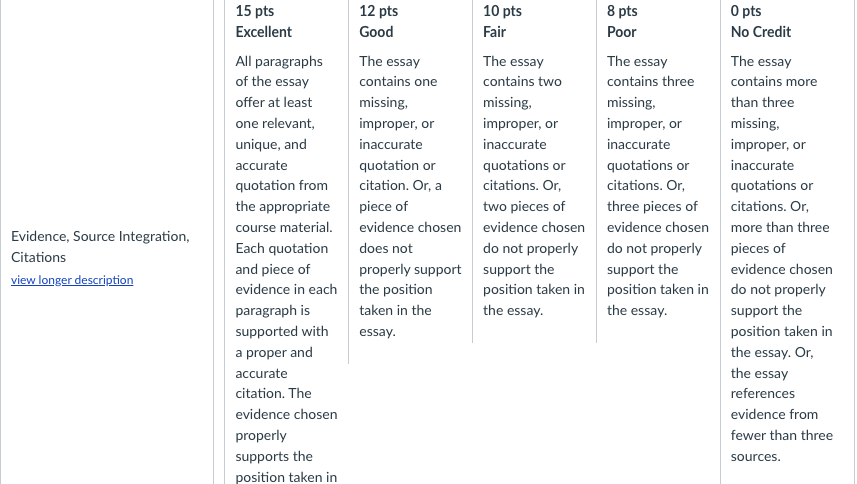Open the view longer description link
This screenshot has width=857, height=484.
[x=72, y=280]
